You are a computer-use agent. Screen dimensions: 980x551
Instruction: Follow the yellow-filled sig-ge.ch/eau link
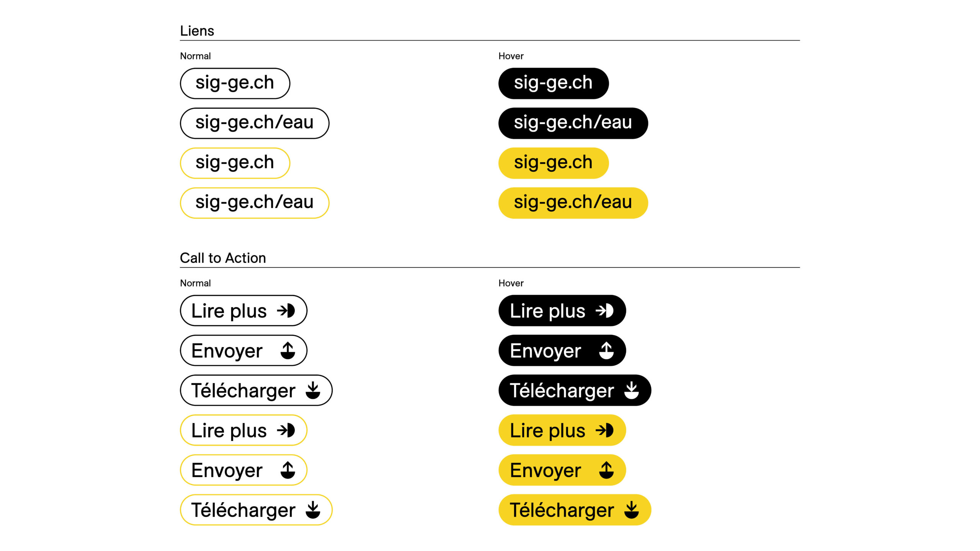[x=573, y=203]
